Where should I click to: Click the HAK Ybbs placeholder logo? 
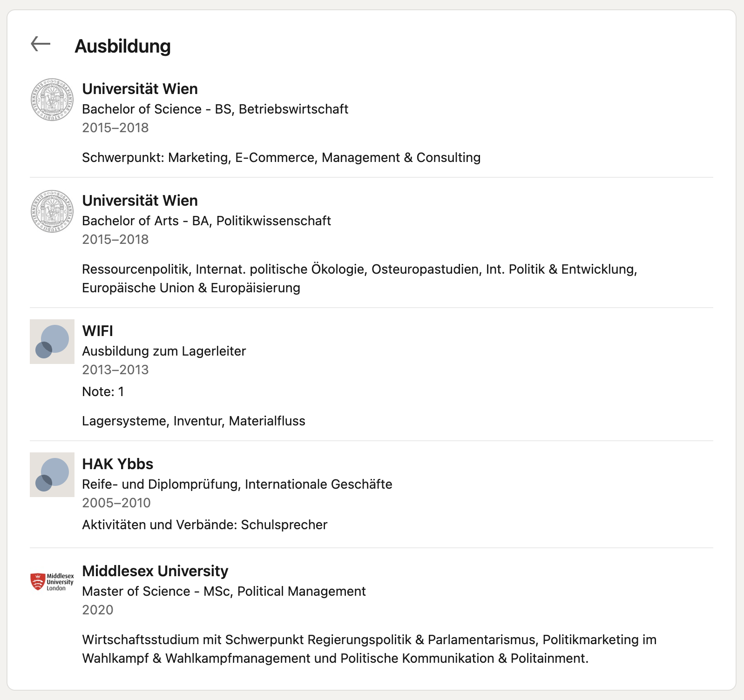click(52, 475)
